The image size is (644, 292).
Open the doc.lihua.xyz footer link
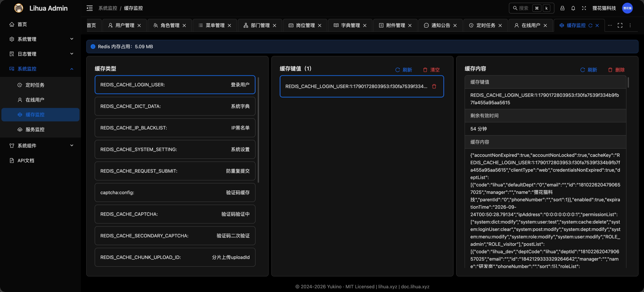pos(415,286)
